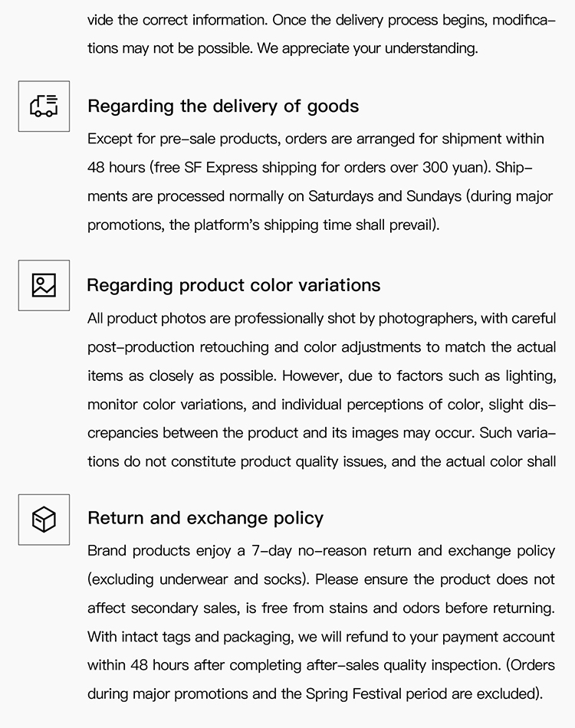Click the 'professionally shot by photographers' text
Image resolution: width=575 pixels, height=728 pixels.
(x=304, y=318)
